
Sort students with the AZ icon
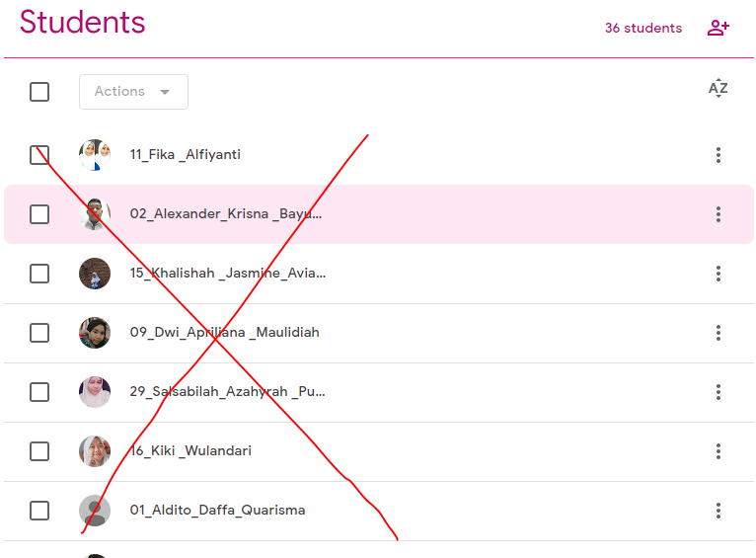pos(718,88)
